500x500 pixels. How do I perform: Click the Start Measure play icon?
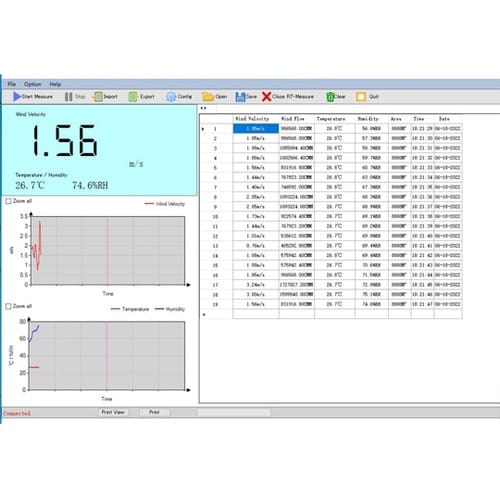click(17, 97)
